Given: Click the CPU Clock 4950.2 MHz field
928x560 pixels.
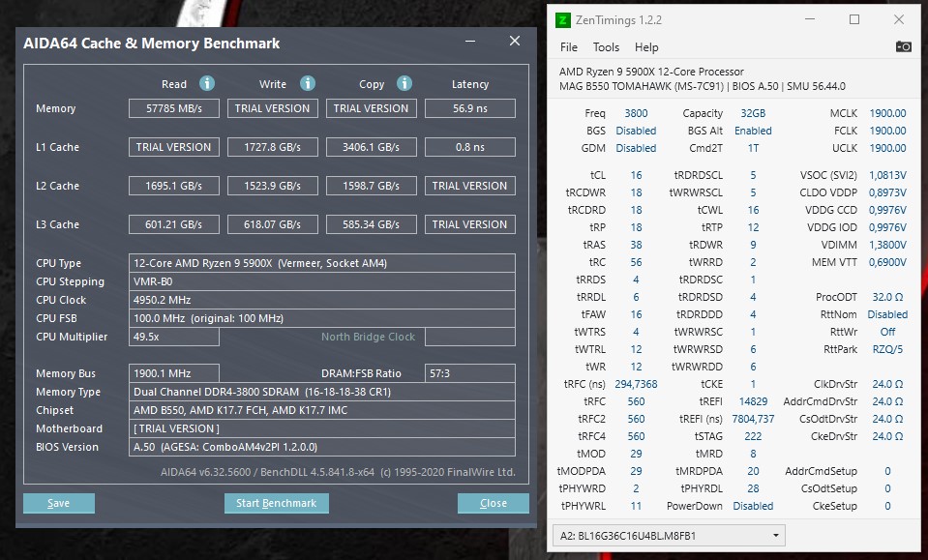Looking at the screenshot, I should (322, 300).
